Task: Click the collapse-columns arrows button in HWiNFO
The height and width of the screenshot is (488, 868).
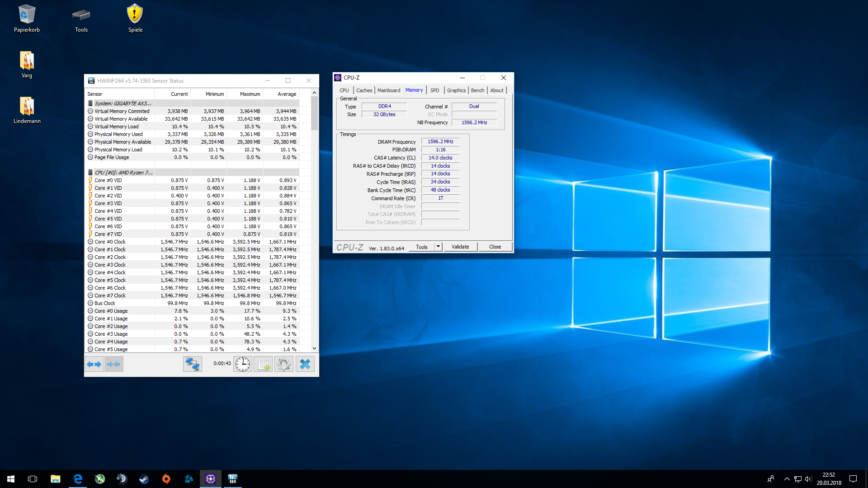Action: [113, 364]
